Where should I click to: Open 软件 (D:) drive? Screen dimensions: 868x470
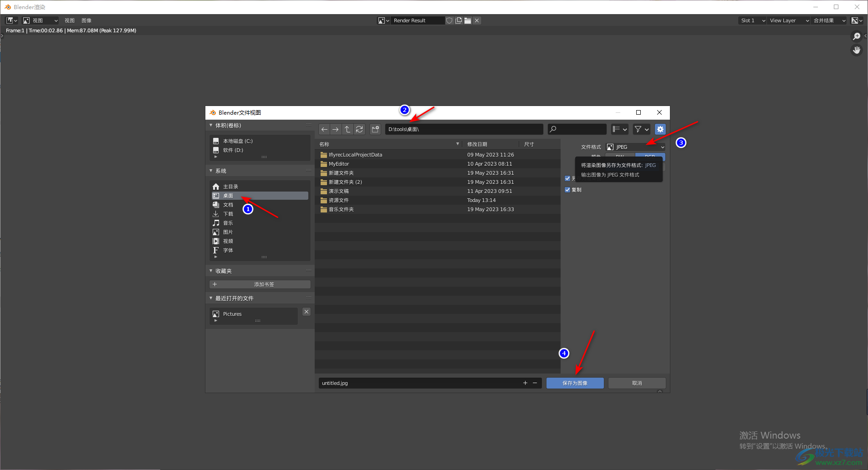coord(260,150)
